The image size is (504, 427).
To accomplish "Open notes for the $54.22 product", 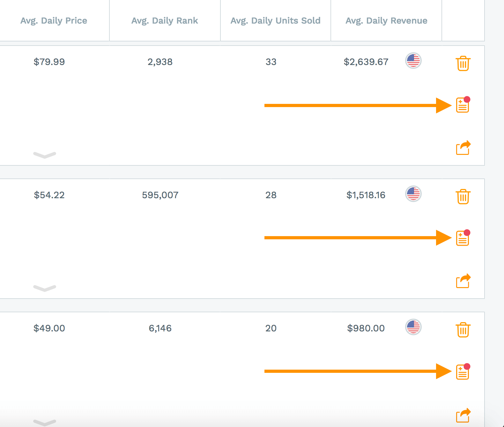I will (x=463, y=238).
